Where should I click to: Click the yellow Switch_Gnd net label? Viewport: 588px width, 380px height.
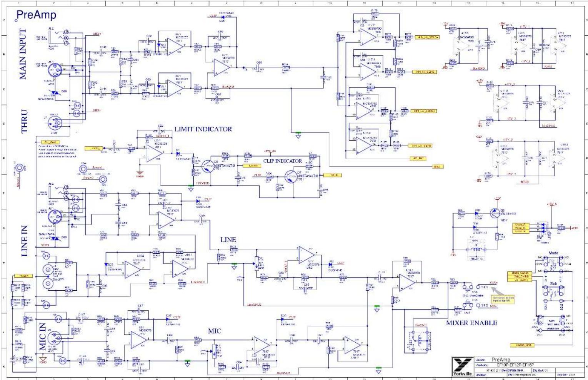[x=523, y=345]
